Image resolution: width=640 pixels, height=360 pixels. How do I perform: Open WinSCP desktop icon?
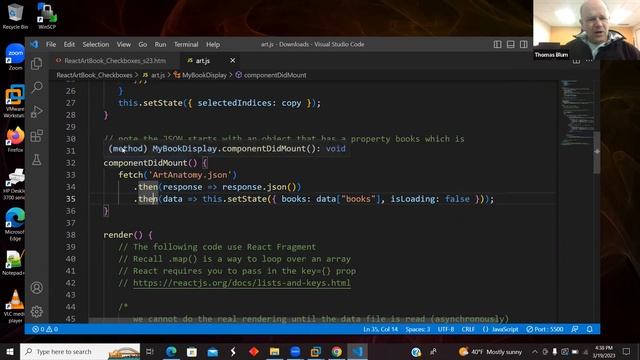(47, 16)
